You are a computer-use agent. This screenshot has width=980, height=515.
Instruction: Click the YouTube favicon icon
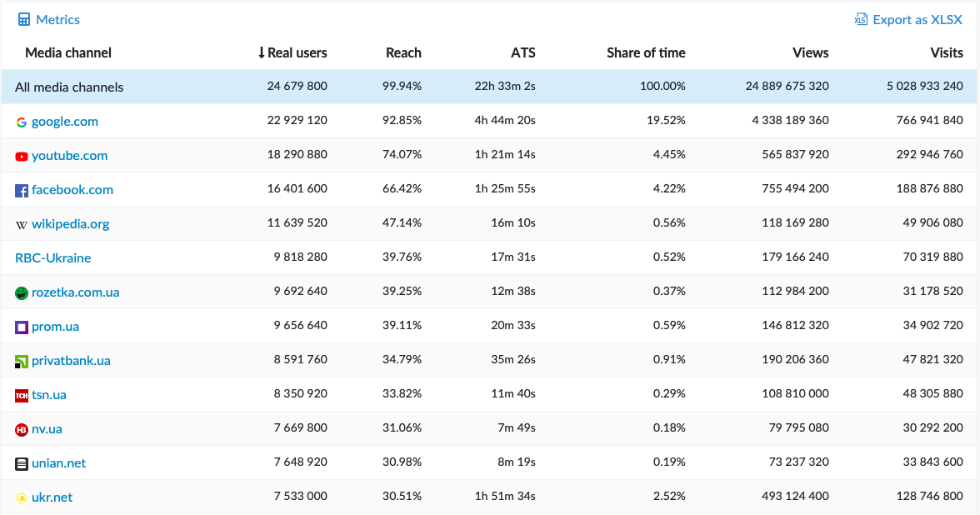(22, 157)
